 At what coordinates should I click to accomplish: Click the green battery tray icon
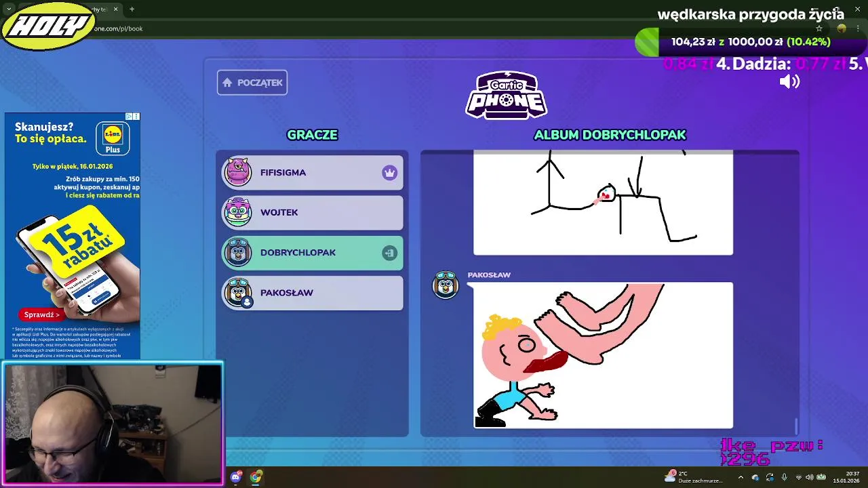point(821,477)
